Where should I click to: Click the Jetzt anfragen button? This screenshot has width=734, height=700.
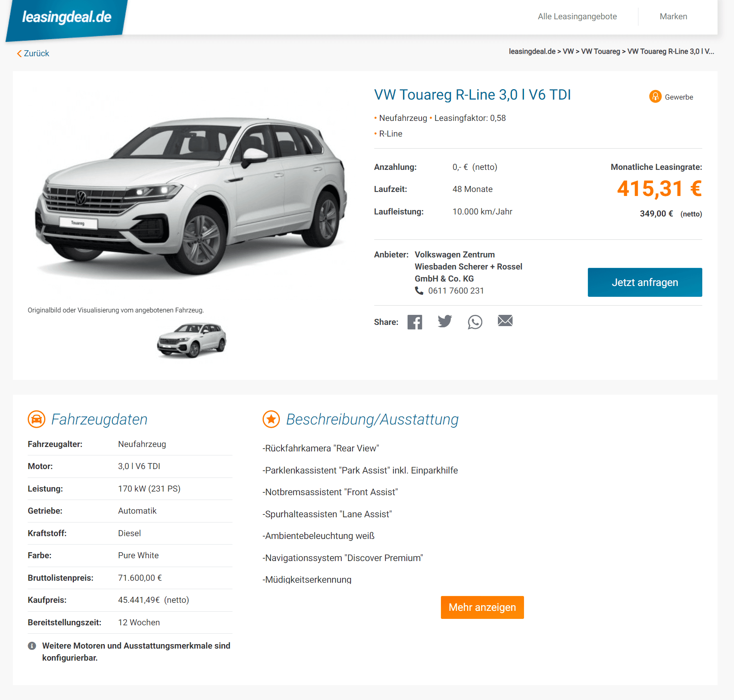coord(645,282)
